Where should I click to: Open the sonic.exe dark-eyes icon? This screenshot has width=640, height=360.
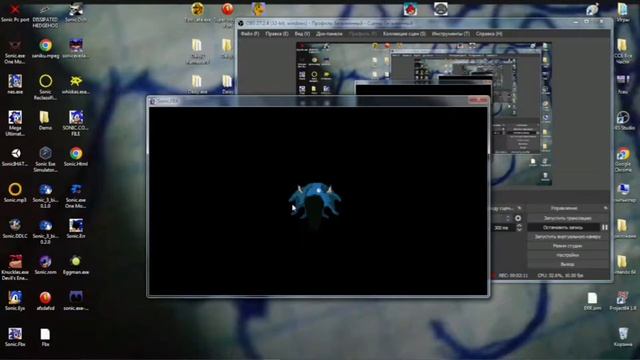[76, 297]
